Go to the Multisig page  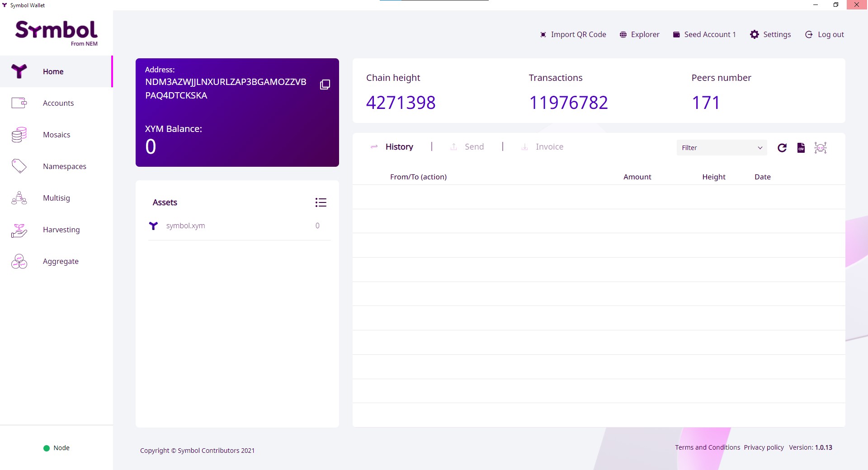57,198
